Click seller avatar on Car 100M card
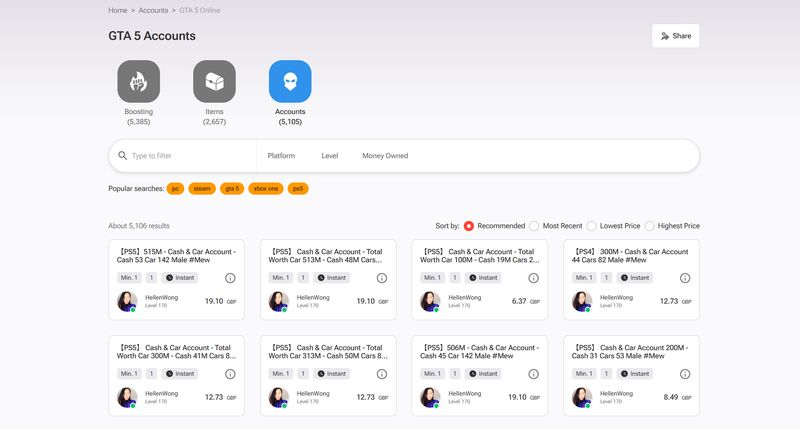The width and height of the screenshot is (800, 429). [430, 301]
